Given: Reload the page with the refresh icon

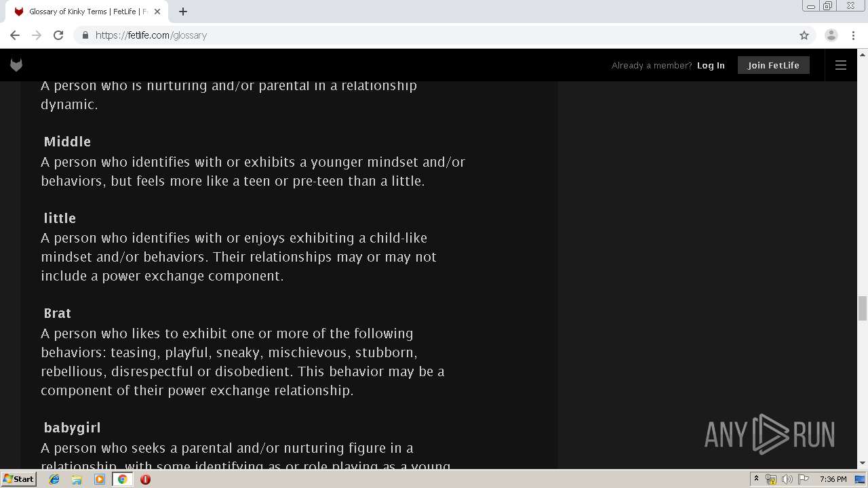Looking at the screenshot, I should point(58,35).
